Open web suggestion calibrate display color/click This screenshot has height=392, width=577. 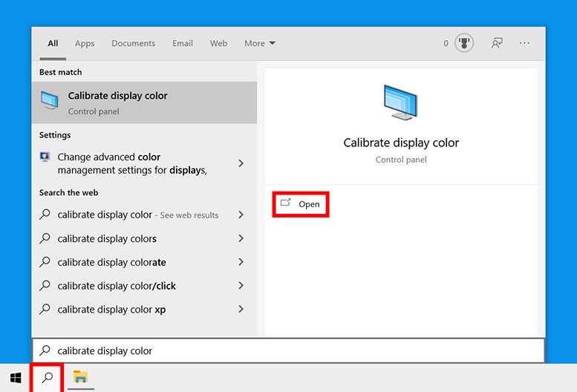click(117, 286)
